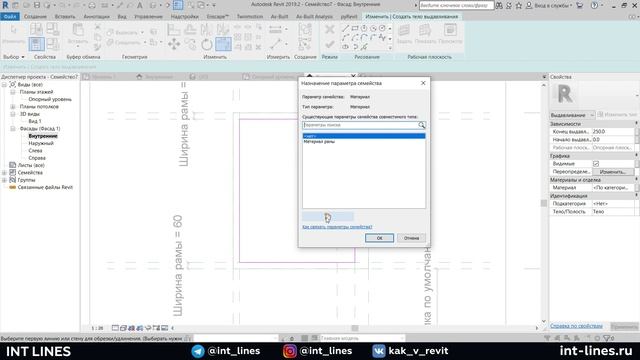Click the green checkmark Finish Edit Mode icon
Viewport: 640px width, 360px height.
pos(330,44)
